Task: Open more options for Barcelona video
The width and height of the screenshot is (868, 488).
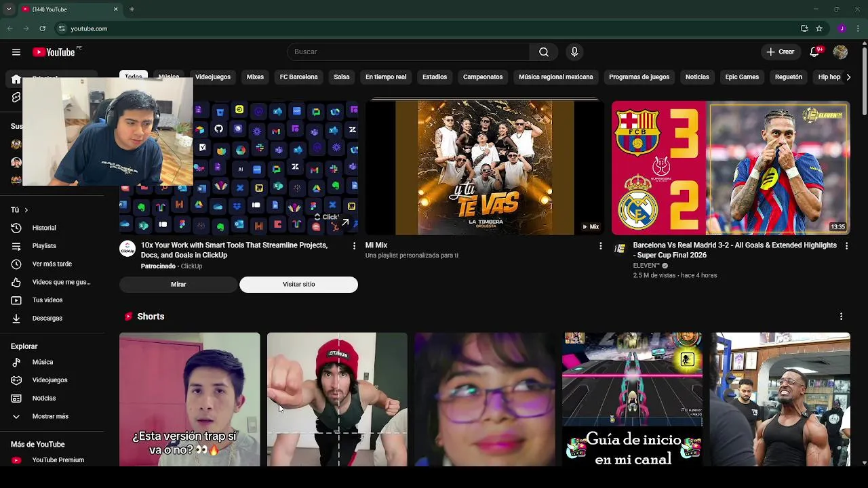Action: [846, 246]
